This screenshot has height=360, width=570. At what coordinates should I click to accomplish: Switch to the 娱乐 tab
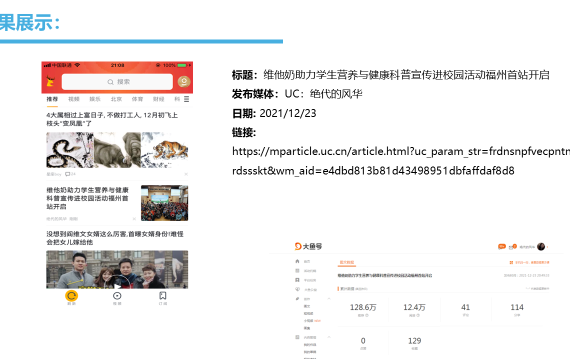point(95,99)
